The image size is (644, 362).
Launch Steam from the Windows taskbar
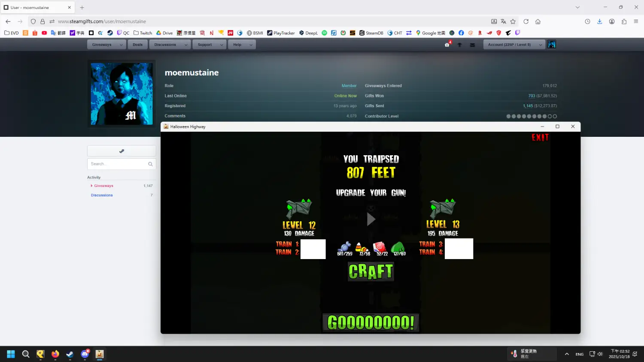pyautogui.click(x=70, y=354)
